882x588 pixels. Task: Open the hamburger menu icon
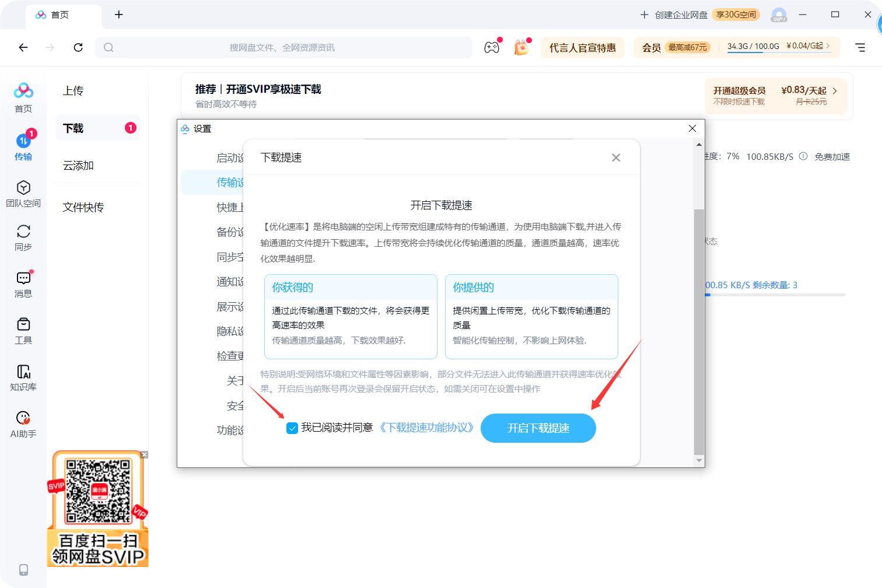(x=860, y=47)
